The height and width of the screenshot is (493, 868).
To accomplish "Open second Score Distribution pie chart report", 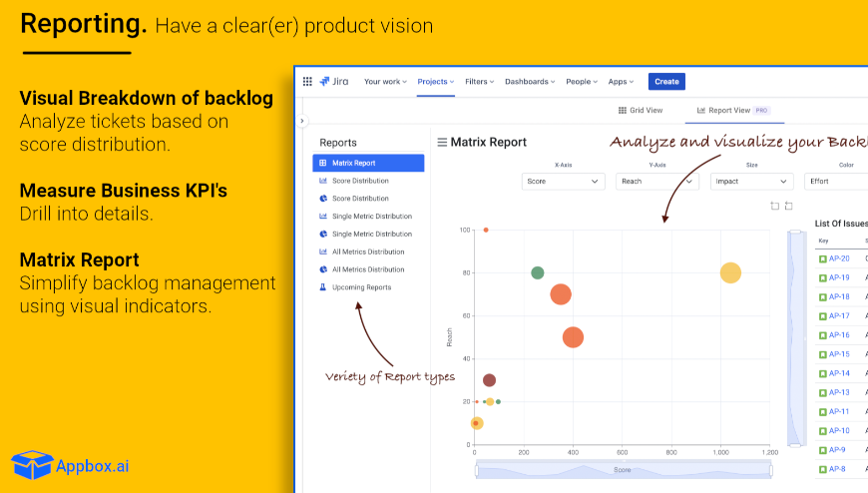I will [x=368, y=199].
